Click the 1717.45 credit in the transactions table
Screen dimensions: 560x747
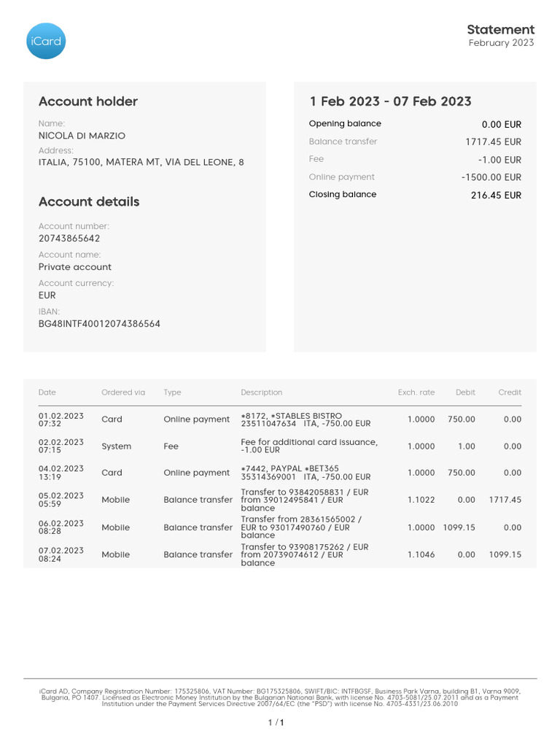click(505, 500)
